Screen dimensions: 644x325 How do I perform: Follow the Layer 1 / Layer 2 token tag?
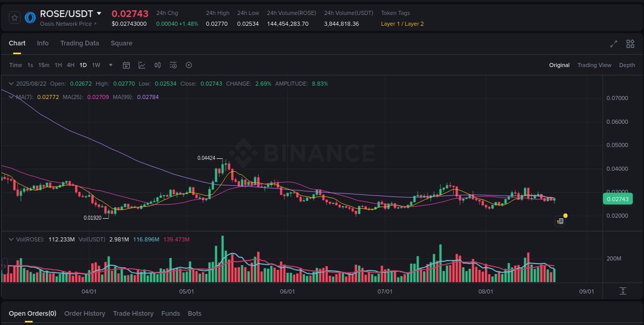pyautogui.click(x=402, y=23)
